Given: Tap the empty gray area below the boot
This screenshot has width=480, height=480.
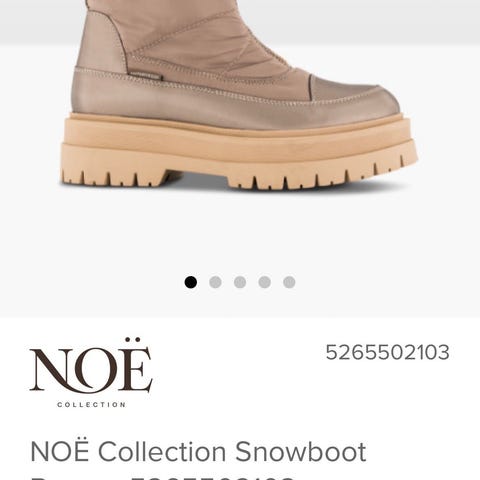Looking at the screenshot, I should pyautogui.click(x=240, y=233).
